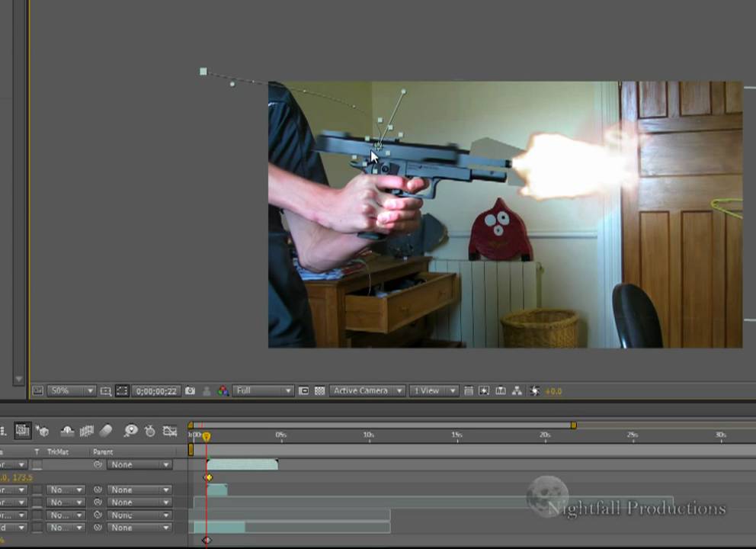The height and width of the screenshot is (549, 756).
Task: Click the layer anchor point on the pistol
Action: (x=379, y=145)
